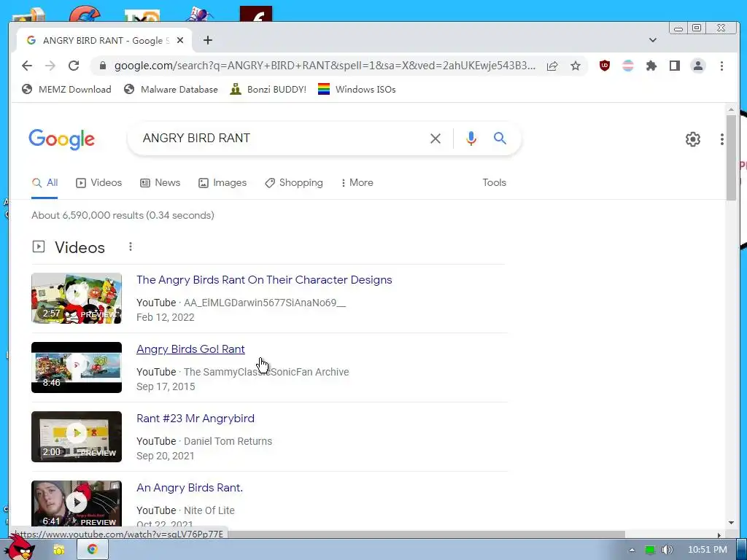Close the ANGRY BIRD RANT tab
The height and width of the screenshot is (560, 747).
click(x=180, y=41)
